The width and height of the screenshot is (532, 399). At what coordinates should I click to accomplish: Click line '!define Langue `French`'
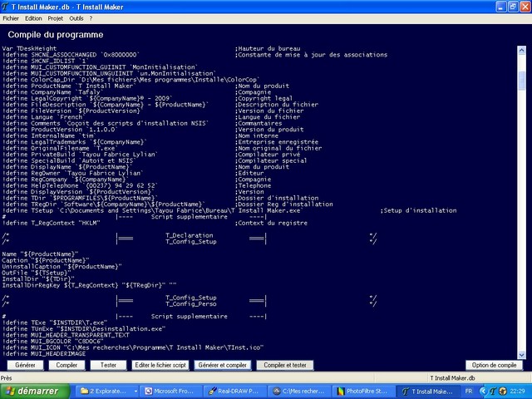pos(43,117)
